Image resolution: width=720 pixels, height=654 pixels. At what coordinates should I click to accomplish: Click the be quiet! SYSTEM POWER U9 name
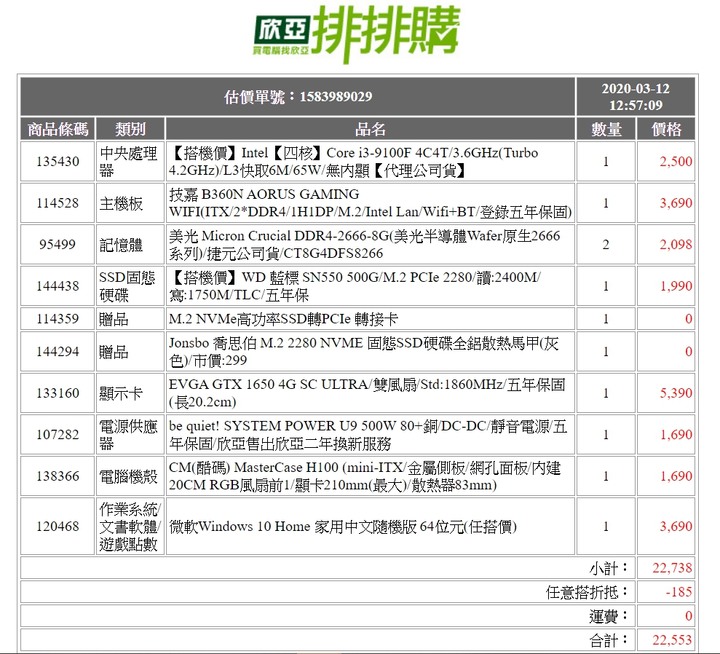click(x=370, y=434)
